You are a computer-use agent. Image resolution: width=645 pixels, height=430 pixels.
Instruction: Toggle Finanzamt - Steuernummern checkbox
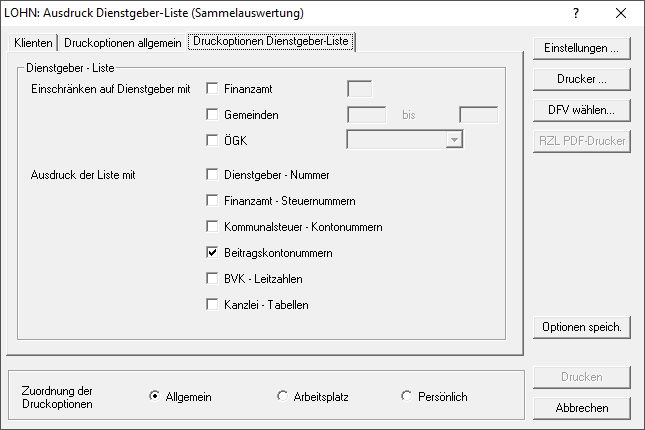click(x=212, y=201)
